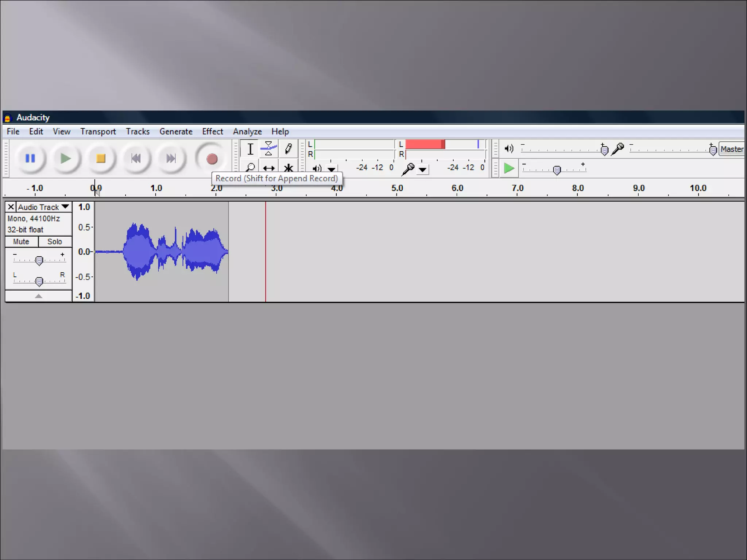Open the Audio Track dropdown menu
Screen dimensions: 747x560
click(65, 207)
